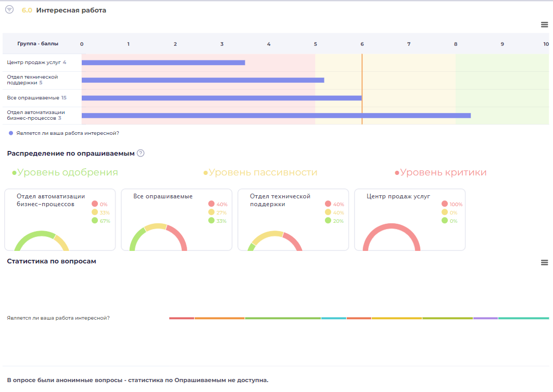Viewport: 553px width, 392px height.
Task: Click red 100% indicator in Центр продаж услуг card
Action: [x=445, y=204]
